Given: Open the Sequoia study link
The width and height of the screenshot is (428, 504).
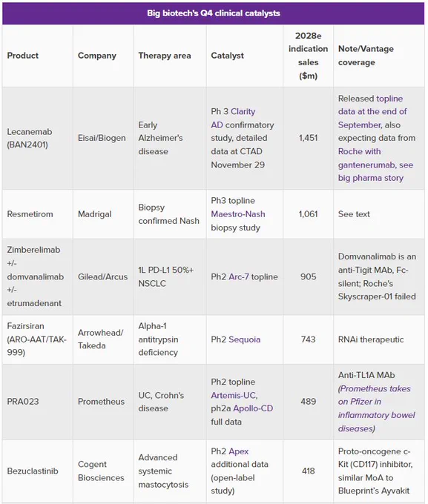Looking at the screenshot, I should pos(245,339).
